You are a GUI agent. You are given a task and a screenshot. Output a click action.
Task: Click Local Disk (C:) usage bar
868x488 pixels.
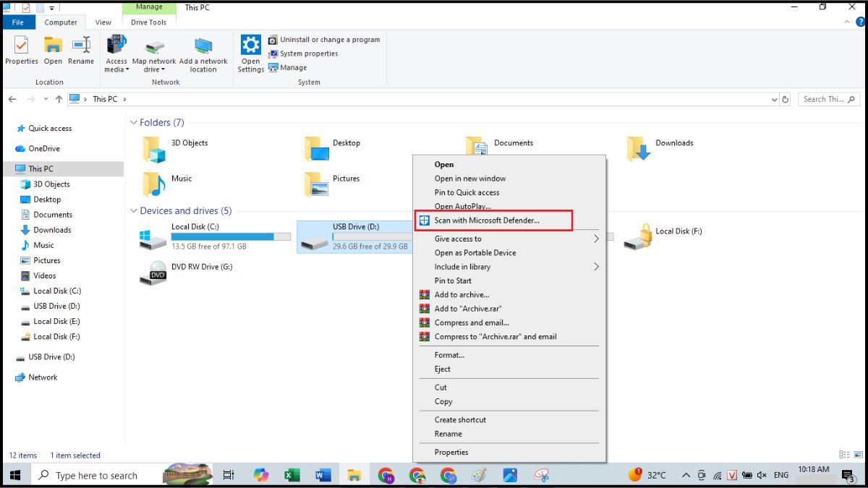coord(231,236)
